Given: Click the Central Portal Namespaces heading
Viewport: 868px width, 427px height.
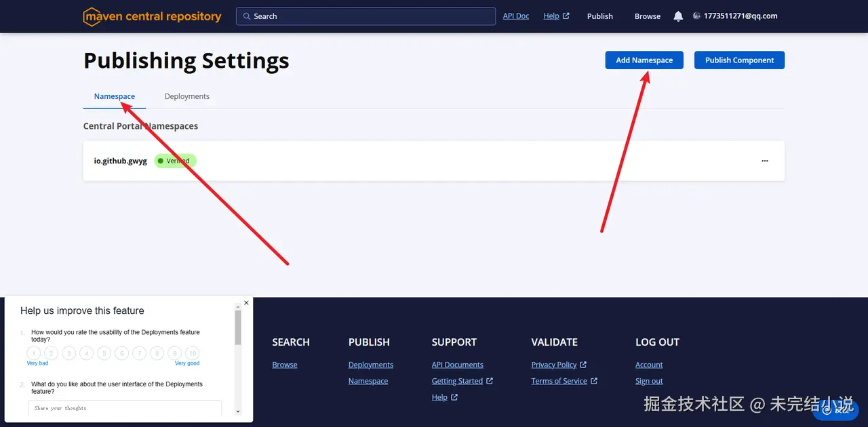Looking at the screenshot, I should pyautogui.click(x=140, y=126).
